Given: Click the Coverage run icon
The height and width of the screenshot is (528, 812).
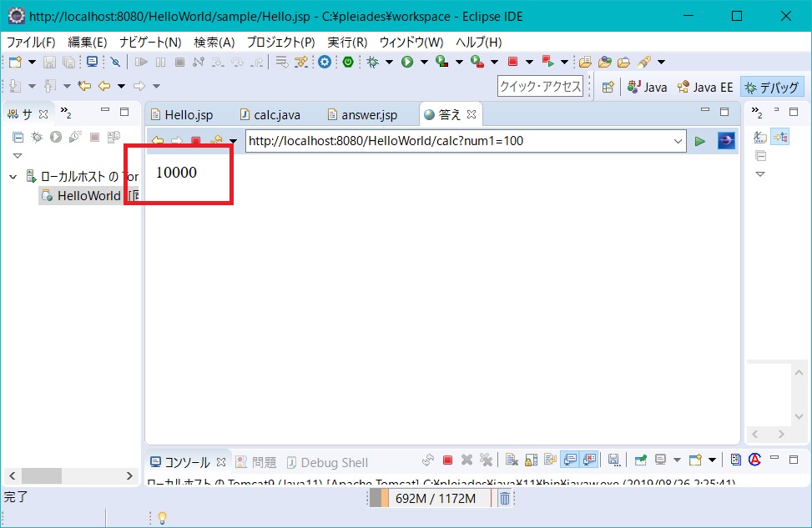Looking at the screenshot, I should point(441,62).
